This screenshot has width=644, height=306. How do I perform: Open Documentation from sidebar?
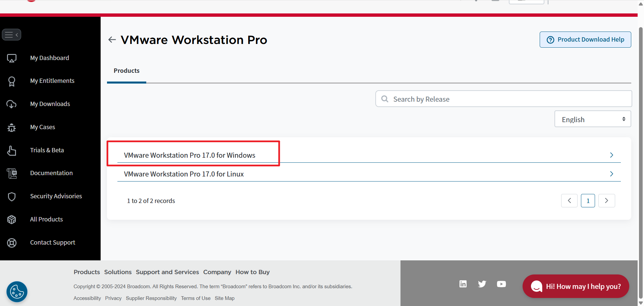pos(51,173)
